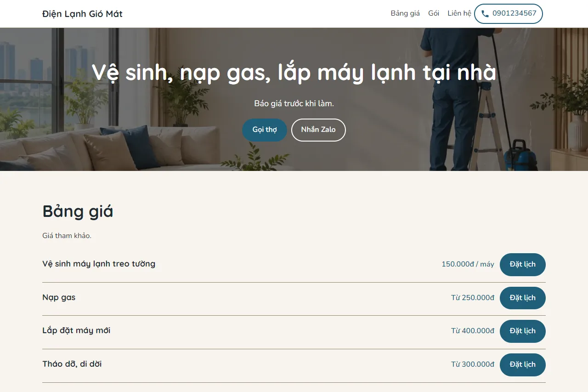Select the Vệ sinh máy lạnh treo tường row title
The width and height of the screenshot is (588, 392).
[99, 264]
